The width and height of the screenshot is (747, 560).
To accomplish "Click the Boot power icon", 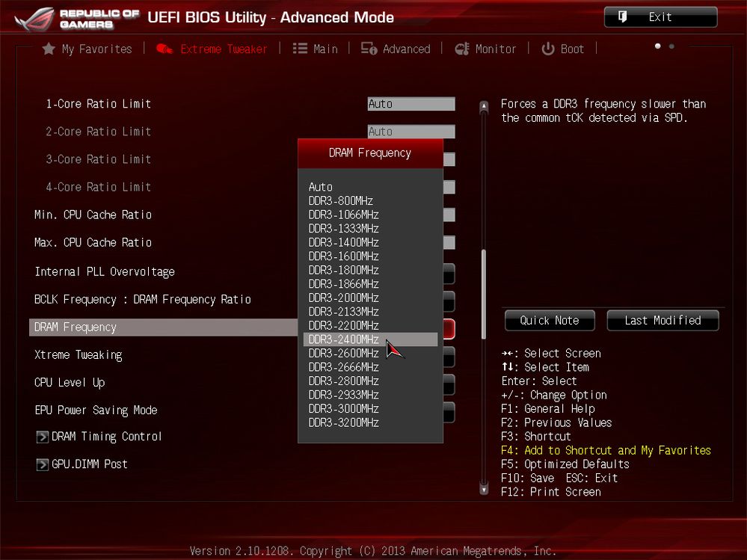I will coord(548,49).
